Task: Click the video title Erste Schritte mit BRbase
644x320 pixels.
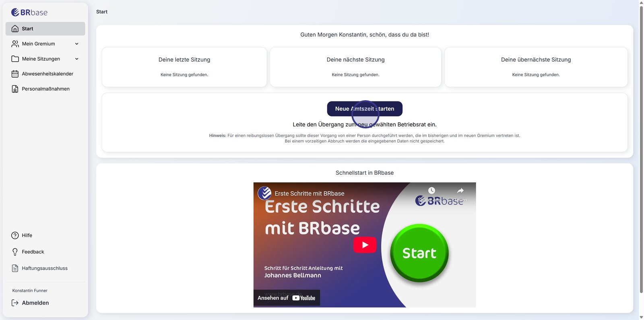Action: [x=310, y=194]
